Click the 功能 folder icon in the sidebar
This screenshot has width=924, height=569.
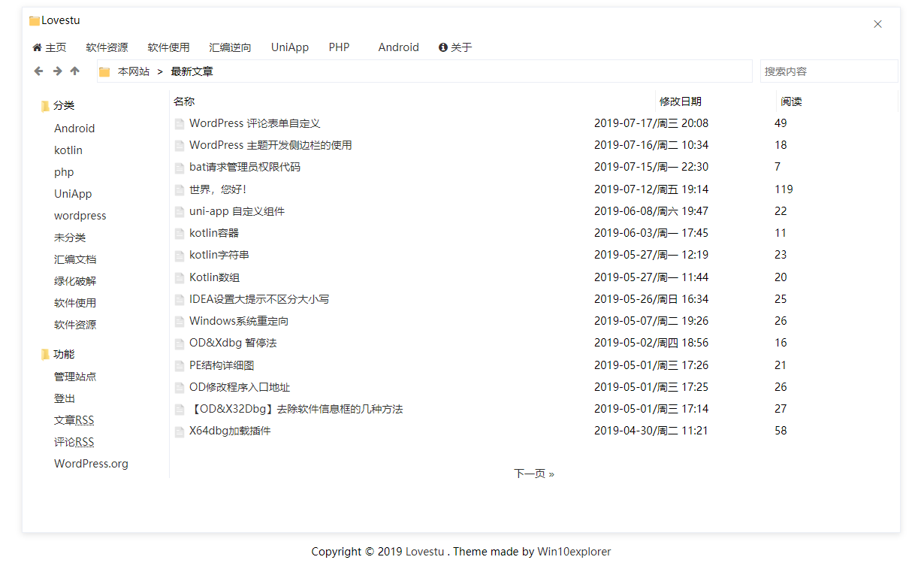pyautogui.click(x=45, y=353)
